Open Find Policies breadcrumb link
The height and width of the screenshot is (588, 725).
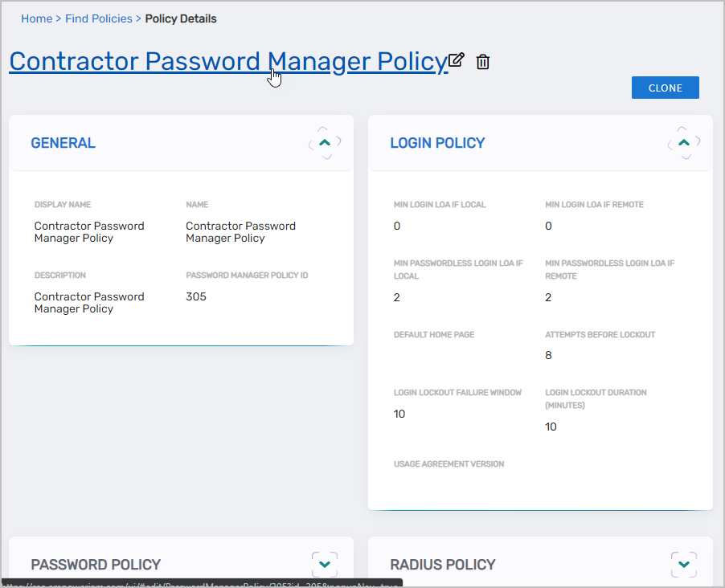pyautogui.click(x=98, y=18)
